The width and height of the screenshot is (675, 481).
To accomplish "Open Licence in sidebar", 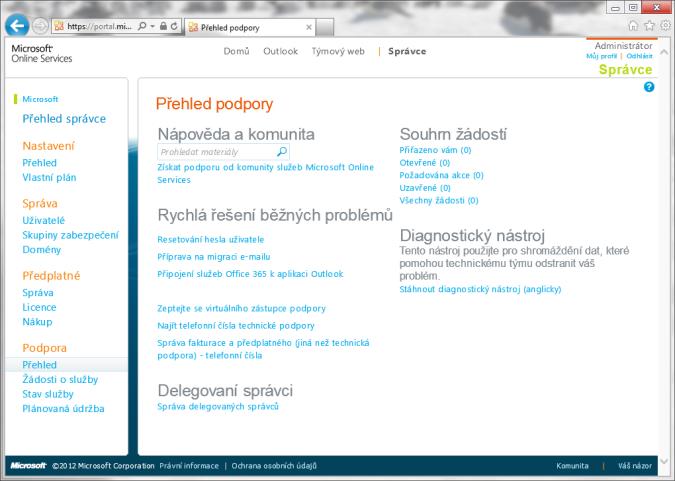I will (39, 307).
